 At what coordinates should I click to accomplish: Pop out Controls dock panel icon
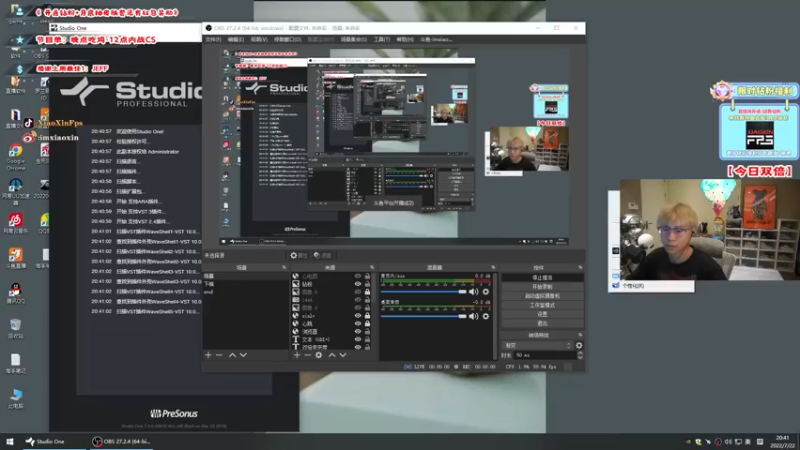(580, 267)
